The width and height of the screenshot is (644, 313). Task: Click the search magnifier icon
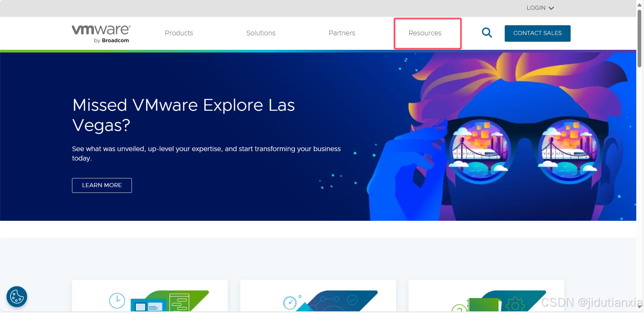[487, 33]
